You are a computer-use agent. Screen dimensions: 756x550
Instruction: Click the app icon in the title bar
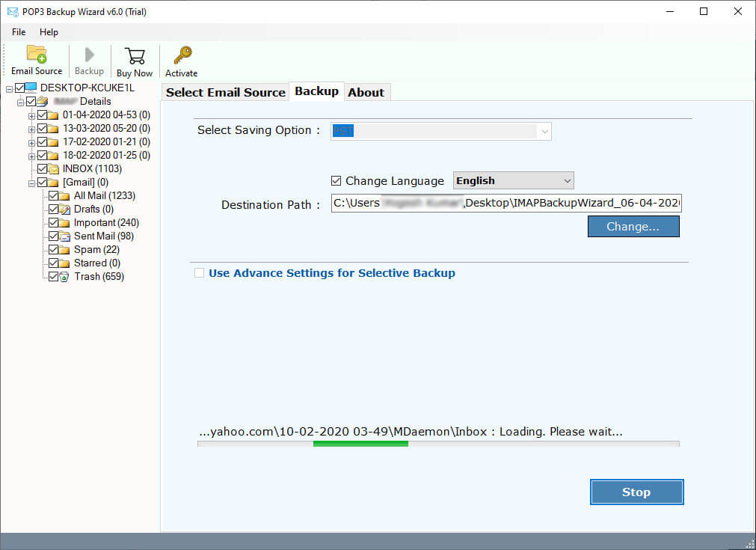tap(13, 11)
